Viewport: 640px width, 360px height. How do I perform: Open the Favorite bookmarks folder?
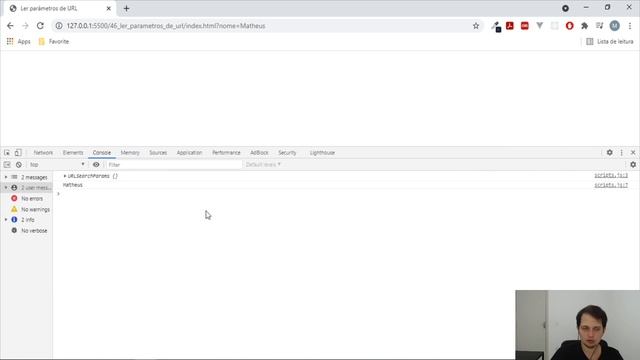pos(53,42)
